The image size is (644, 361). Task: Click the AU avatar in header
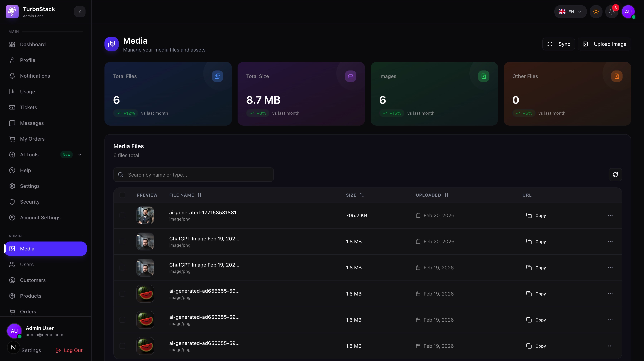[x=628, y=11]
